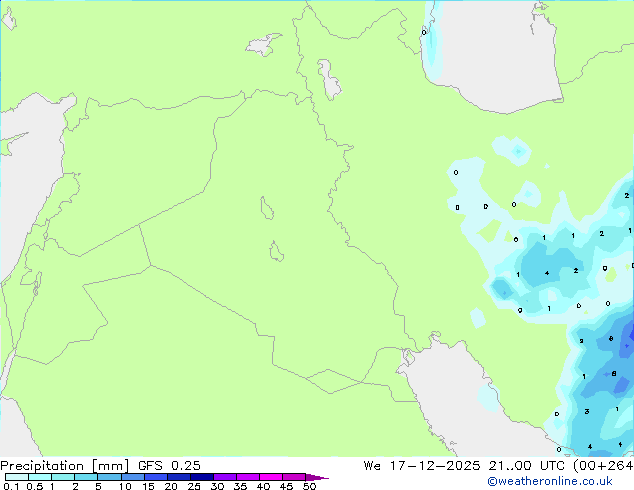The width and height of the screenshot is (634, 490).
Task: Select the 0.5–1 mm legend swatch
Action: point(40,477)
